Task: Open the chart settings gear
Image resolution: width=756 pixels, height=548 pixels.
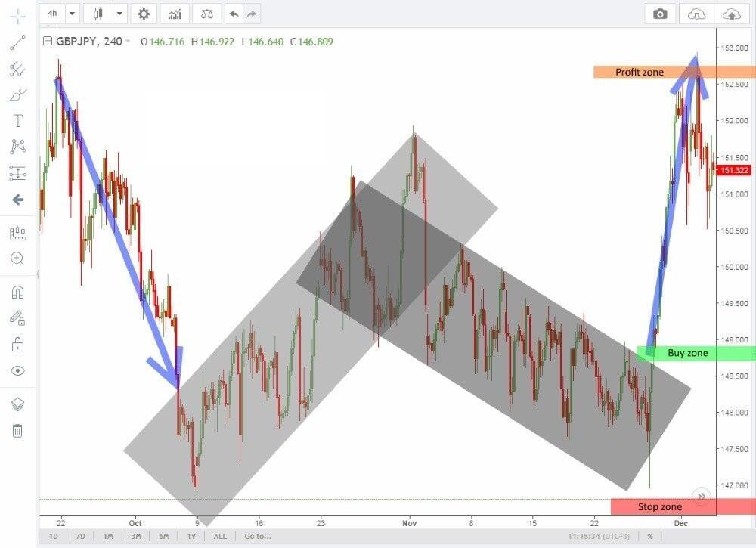Action: (x=144, y=14)
